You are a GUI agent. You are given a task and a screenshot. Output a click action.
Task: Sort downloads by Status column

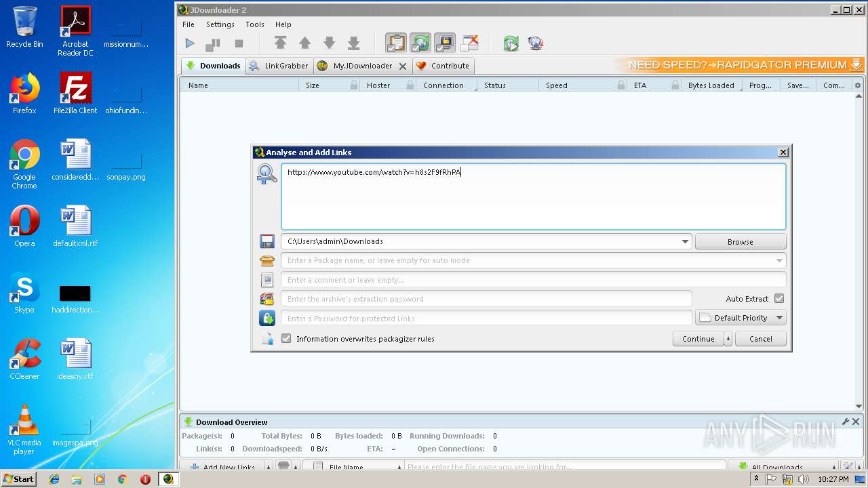click(507, 85)
